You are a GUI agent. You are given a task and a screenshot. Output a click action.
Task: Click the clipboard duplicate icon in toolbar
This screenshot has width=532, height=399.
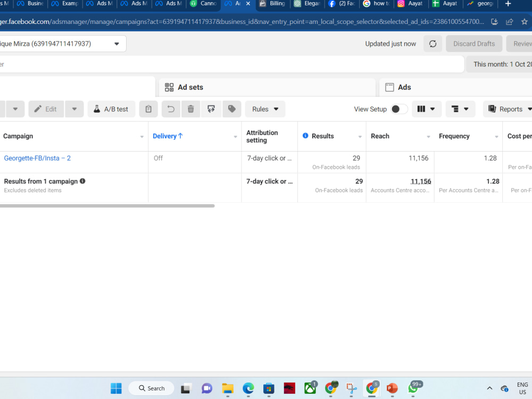point(148,109)
